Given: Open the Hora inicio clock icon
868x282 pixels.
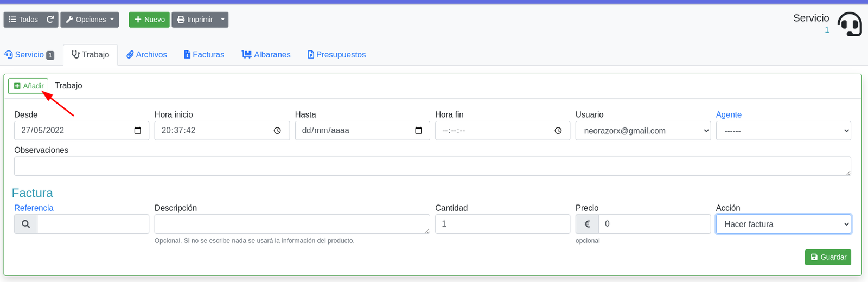Looking at the screenshot, I should [277, 131].
